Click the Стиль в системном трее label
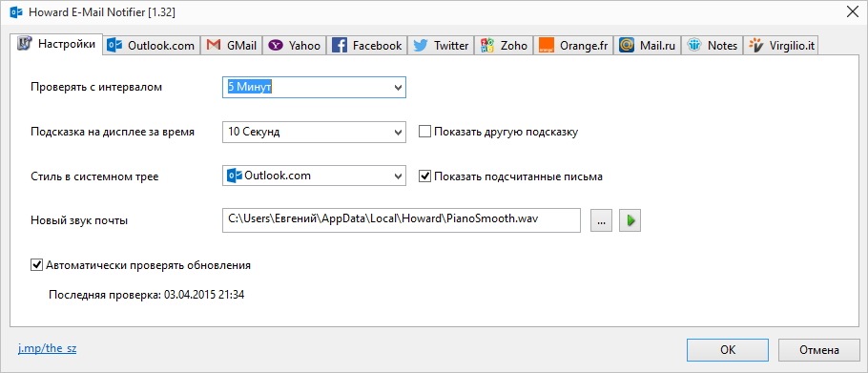 (x=94, y=176)
